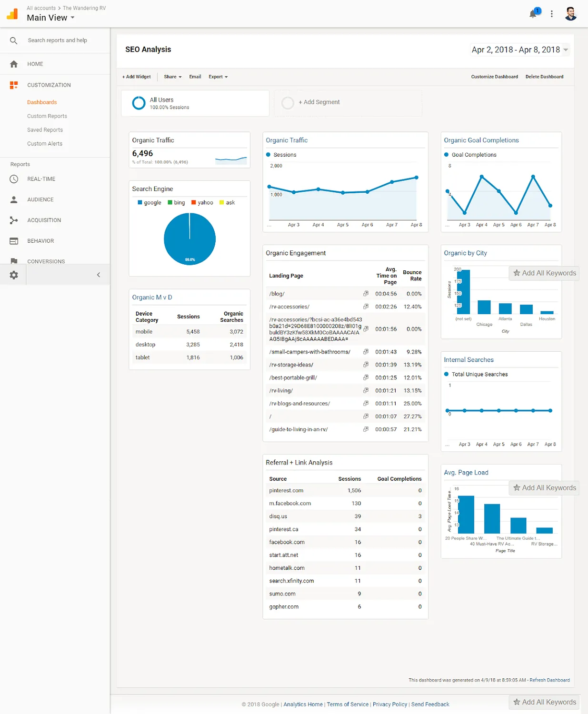The height and width of the screenshot is (714, 588).
Task: Click the Organic Traffic line chart title
Action: (287, 140)
